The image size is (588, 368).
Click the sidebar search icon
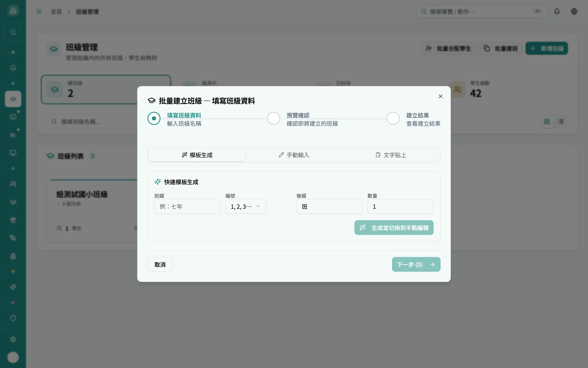[x=13, y=32]
